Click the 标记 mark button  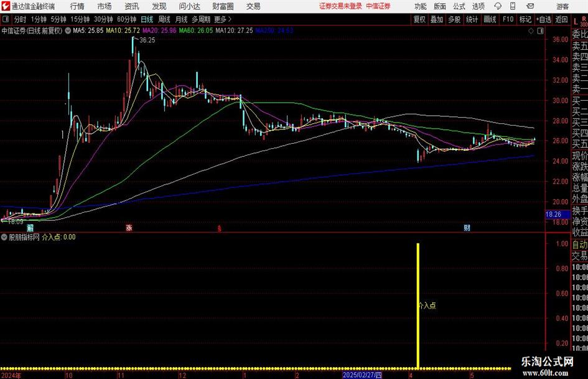pos(525,19)
